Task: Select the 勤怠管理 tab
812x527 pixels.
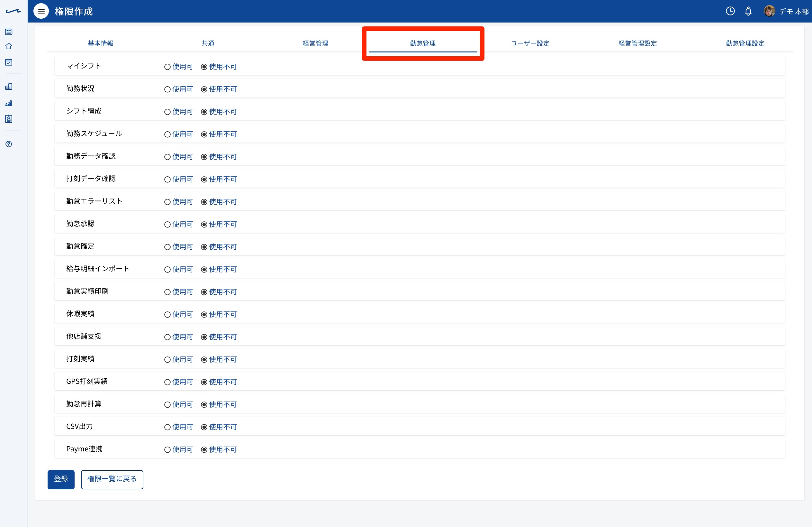Action: tap(423, 43)
